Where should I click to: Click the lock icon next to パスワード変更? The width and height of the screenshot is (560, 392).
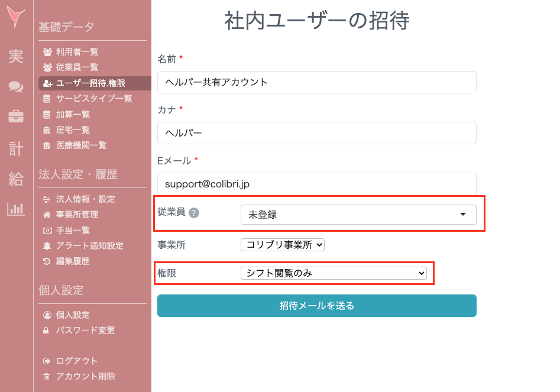pos(47,331)
